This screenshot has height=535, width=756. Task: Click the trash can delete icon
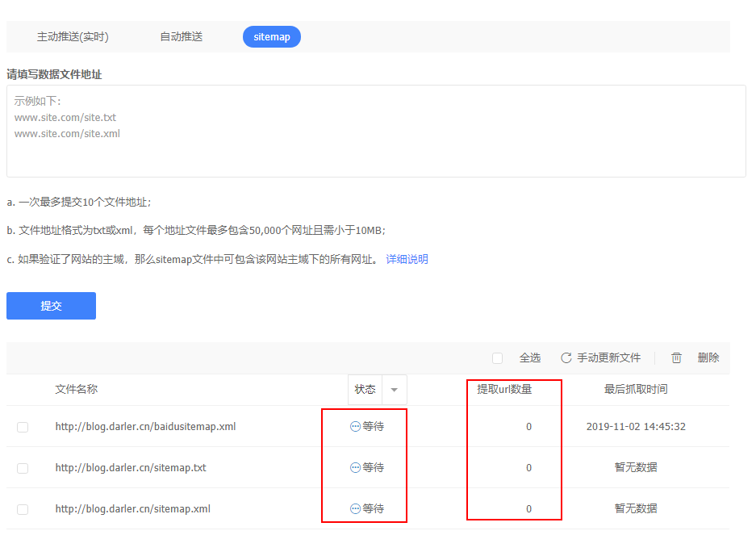[677, 357]
